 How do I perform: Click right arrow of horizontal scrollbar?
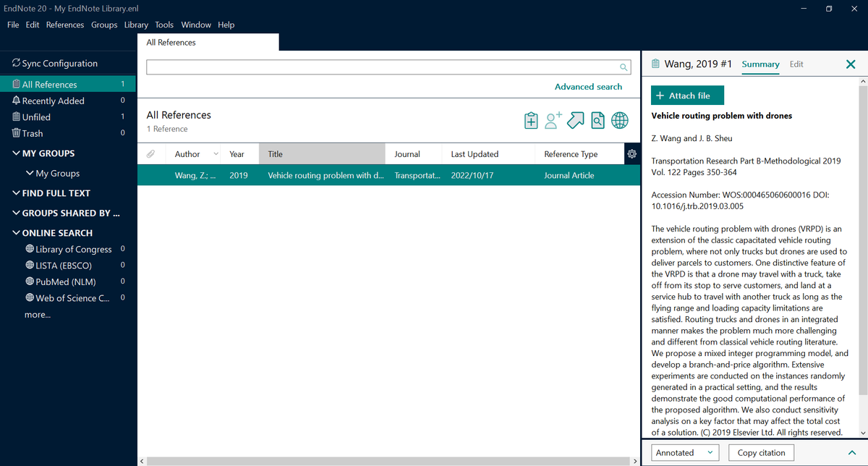(635, 461)
